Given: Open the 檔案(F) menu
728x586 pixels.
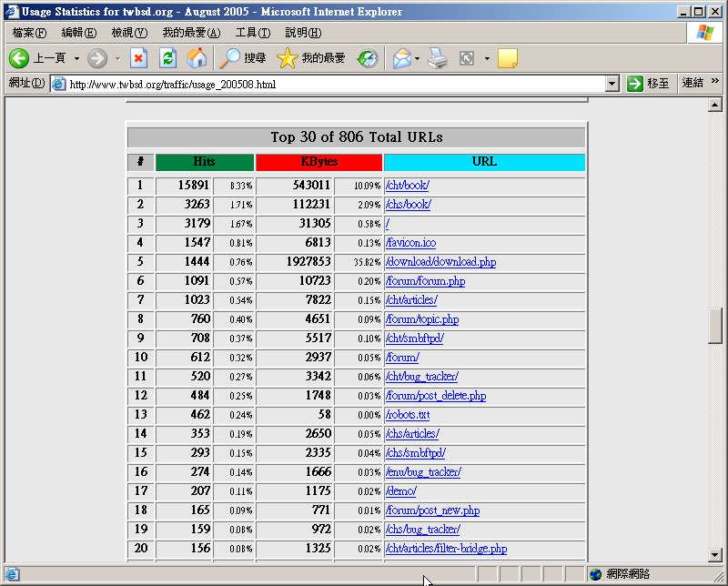Looking at the screenshot, I should (x=29, y=33).
